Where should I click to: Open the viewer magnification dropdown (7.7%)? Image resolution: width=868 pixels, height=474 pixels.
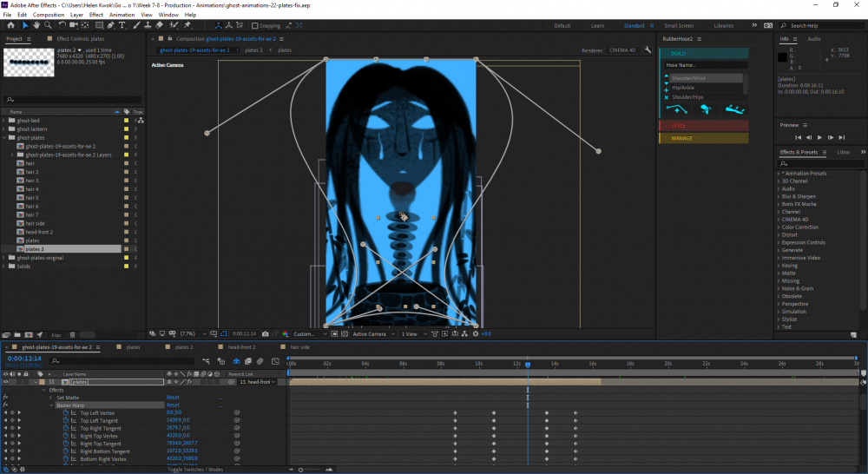[x=193, y=334]
